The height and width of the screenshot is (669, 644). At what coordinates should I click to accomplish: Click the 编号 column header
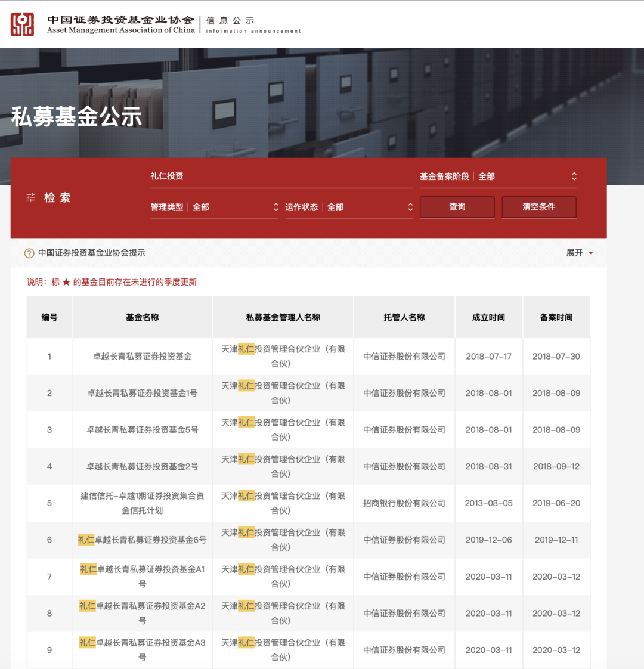point(49,317)
